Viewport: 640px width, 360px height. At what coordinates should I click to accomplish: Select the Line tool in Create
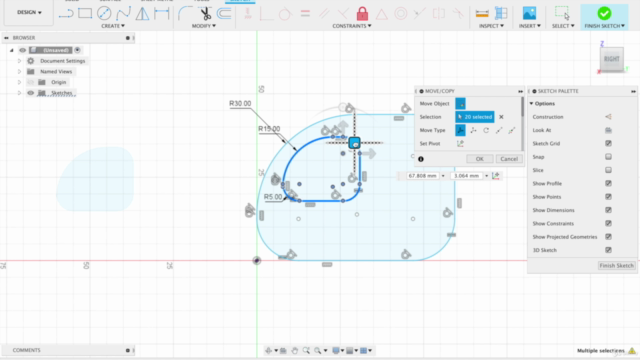click(66, 13)
